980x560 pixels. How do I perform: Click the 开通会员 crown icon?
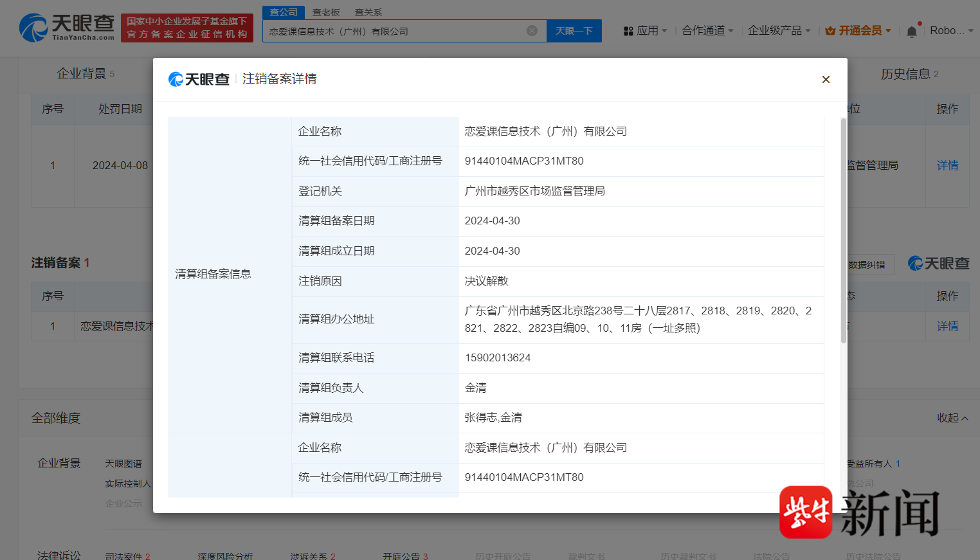[830, 31]
